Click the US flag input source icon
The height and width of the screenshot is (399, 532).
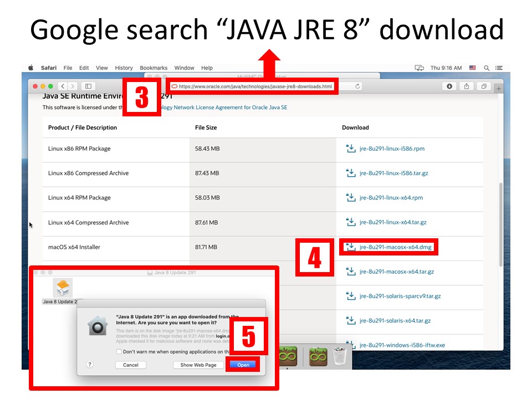coord(472,68)
